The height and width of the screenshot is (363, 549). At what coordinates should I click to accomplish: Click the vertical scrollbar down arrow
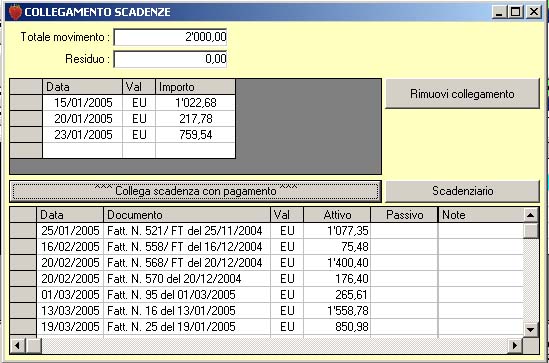pos(530,329)
